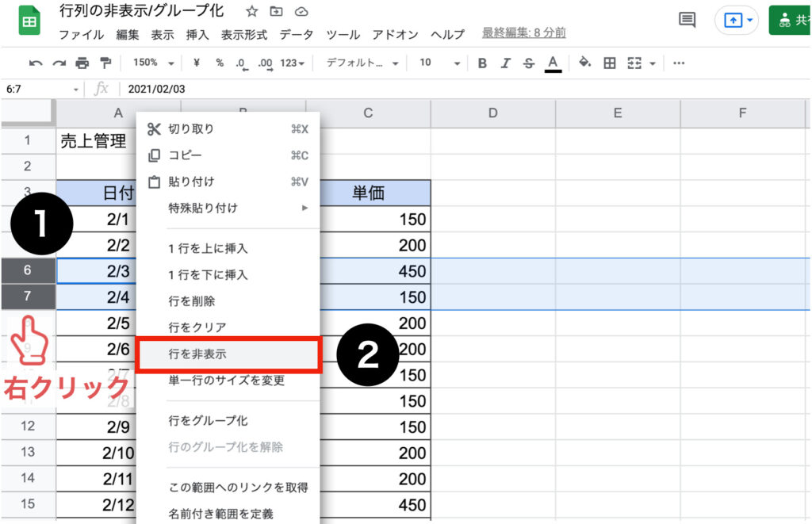Apply yen currency format
The height and width of the screenshot is (524, 812).
[197, 63]
